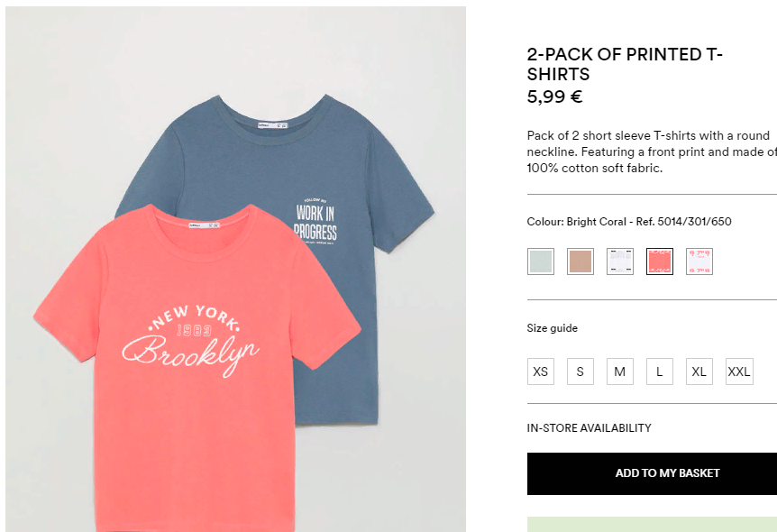Click the 5,99 € price
777x532 pixels.
tap(554, 97)
